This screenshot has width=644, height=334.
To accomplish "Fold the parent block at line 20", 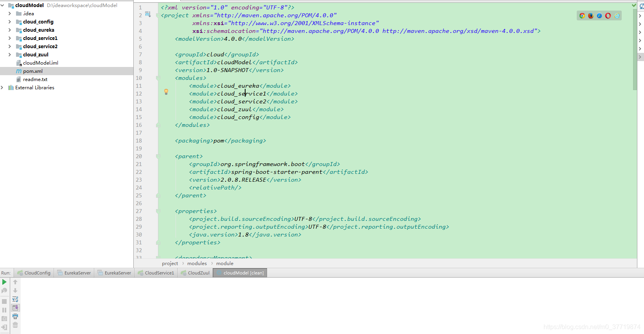I will pyautogui.click(x=158, y=156).
